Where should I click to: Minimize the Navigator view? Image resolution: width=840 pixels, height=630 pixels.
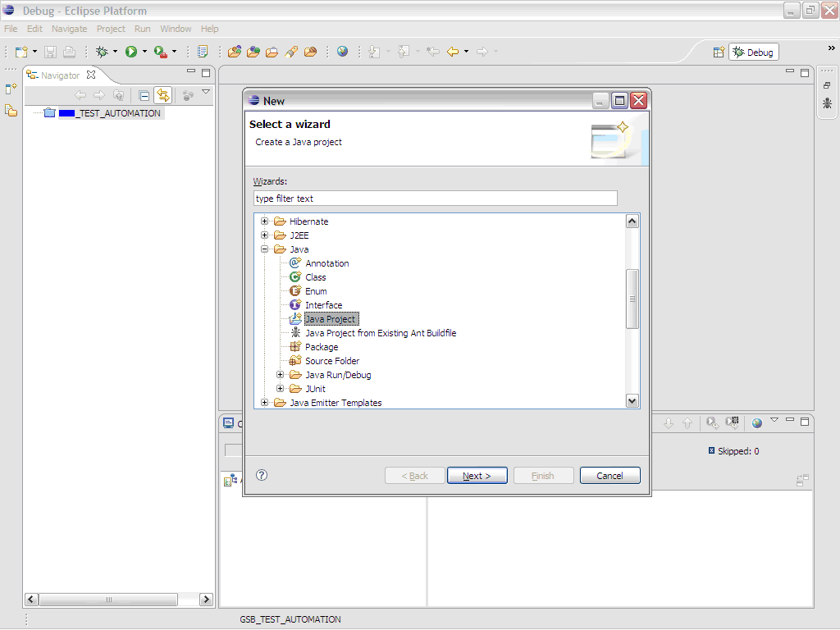190,71
